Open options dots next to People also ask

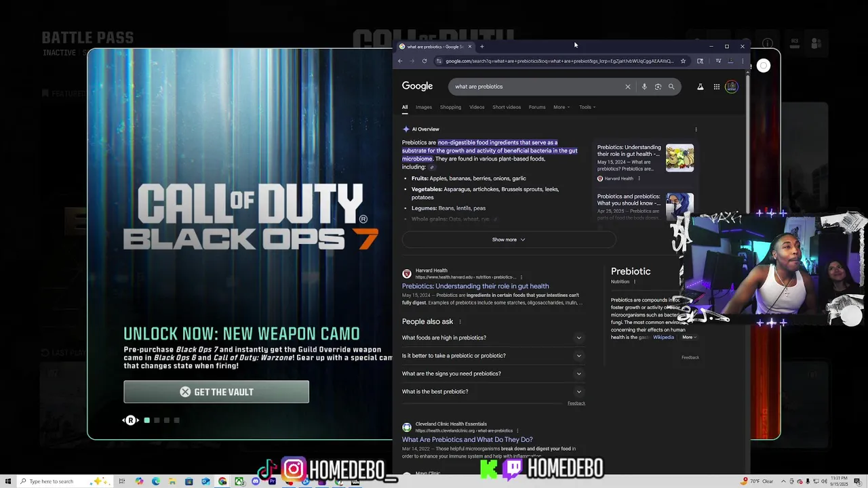click(x=460, y=322)
